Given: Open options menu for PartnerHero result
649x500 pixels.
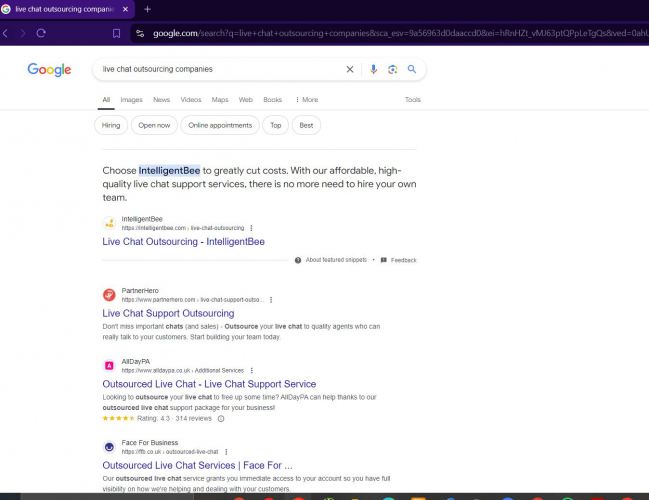Looking at the screenshot, I should [271, 300].
